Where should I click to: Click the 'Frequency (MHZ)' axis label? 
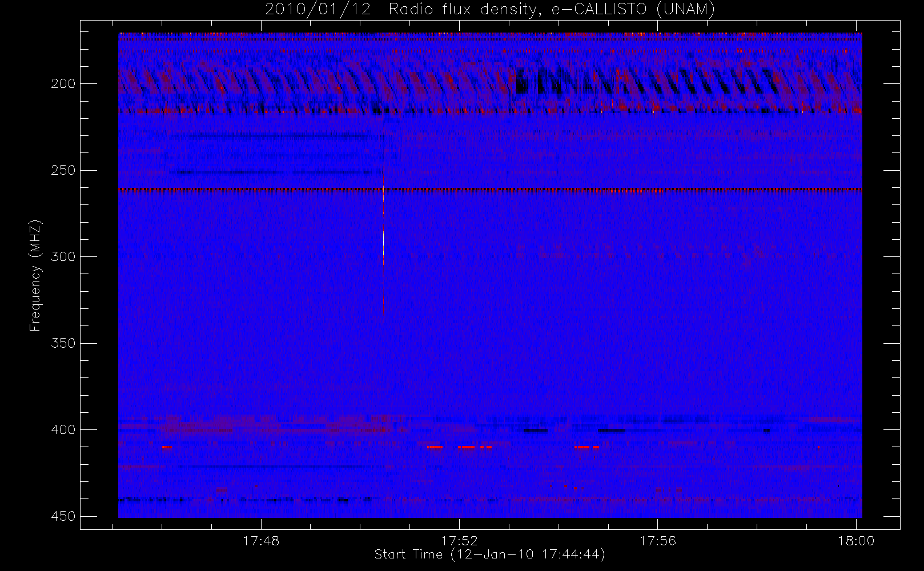[x=35, y=275]
